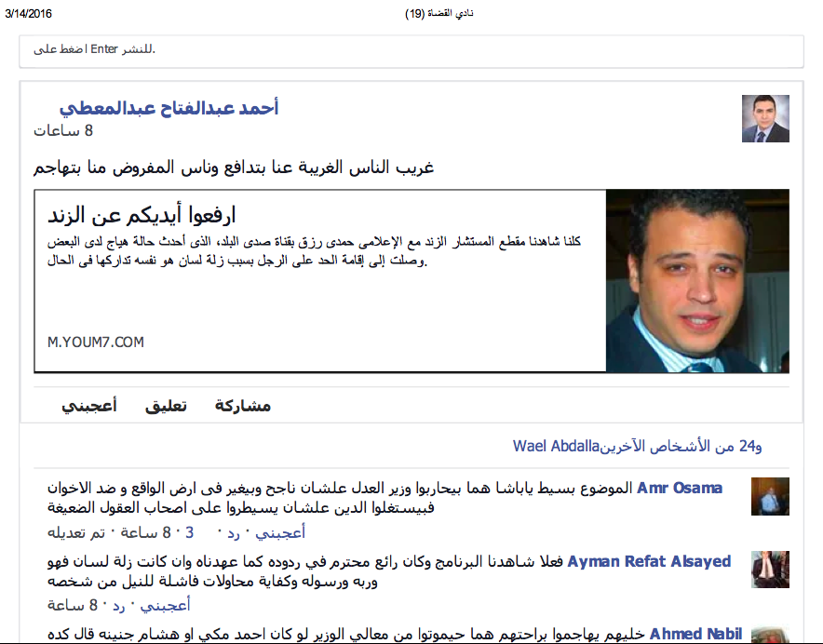The image size is (823, 644).
Task: Click Ahmed Nabil's avatar thumbnail
Action: [x=770, y=633]
